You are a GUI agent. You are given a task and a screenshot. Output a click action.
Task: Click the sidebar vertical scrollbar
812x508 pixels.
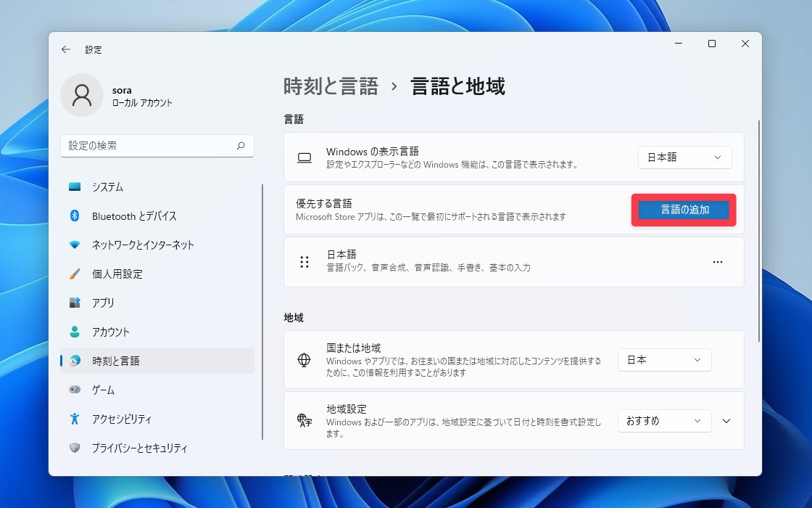tap(262, 311)
